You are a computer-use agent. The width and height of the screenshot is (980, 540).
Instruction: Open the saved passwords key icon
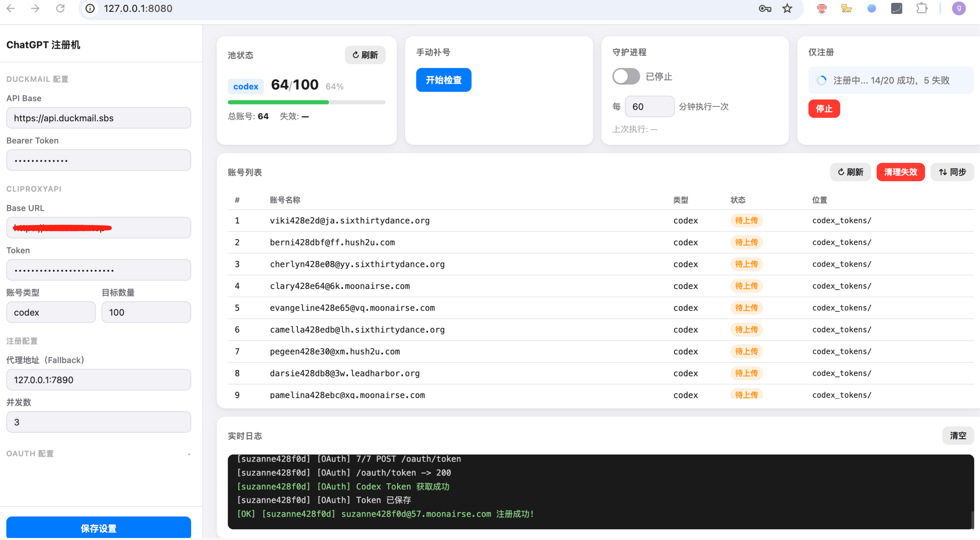765,8
